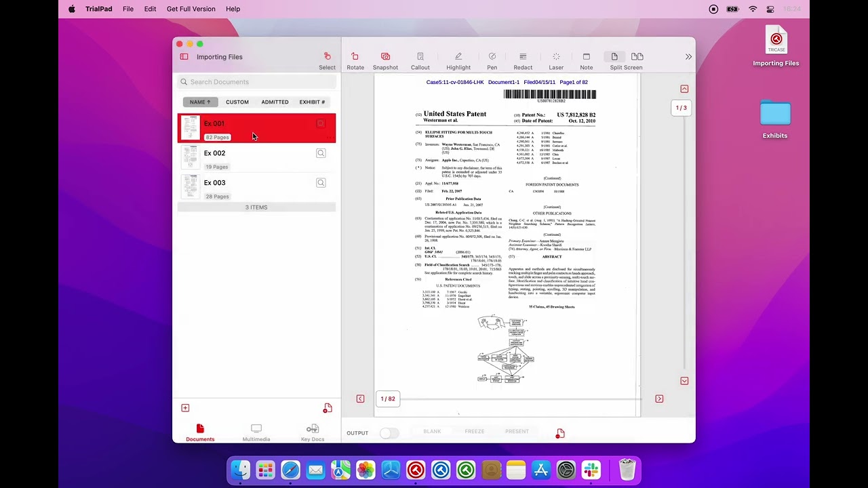The width and height of the screenshot is (868, 488).
Task: Open the File menu
Action: tap(128, 9)
